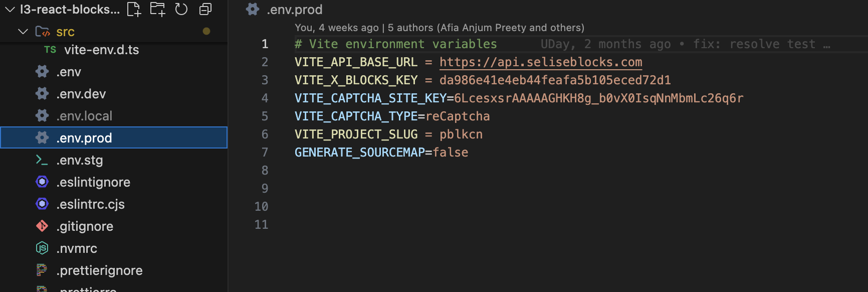
Task: Click the git icon beside .gitignore
Action: (x=42, y=226)
